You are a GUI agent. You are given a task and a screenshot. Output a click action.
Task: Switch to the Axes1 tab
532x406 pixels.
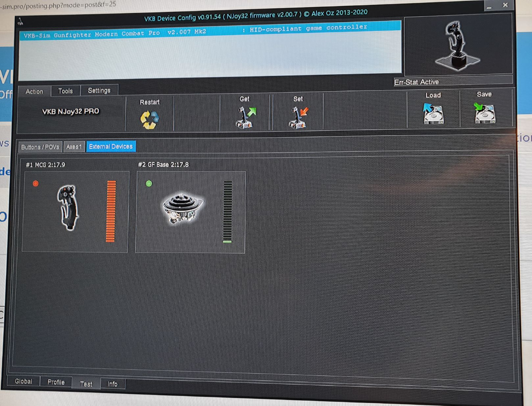coord(74,147)
